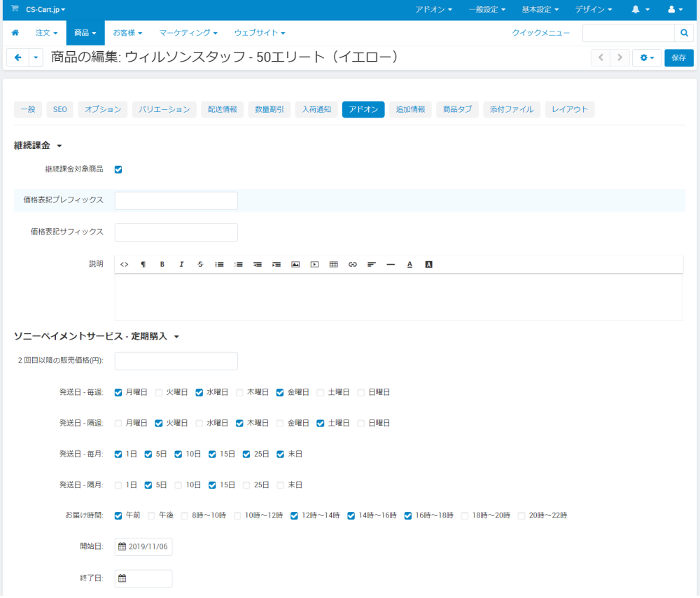Open the クイックメニュー link
Image resolution: width=700 pixels, height=598 pixels.
point(540,33)
